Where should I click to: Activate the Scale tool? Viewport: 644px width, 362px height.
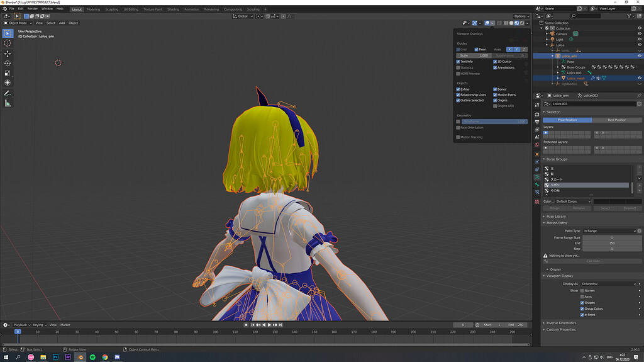pos(8,73)
